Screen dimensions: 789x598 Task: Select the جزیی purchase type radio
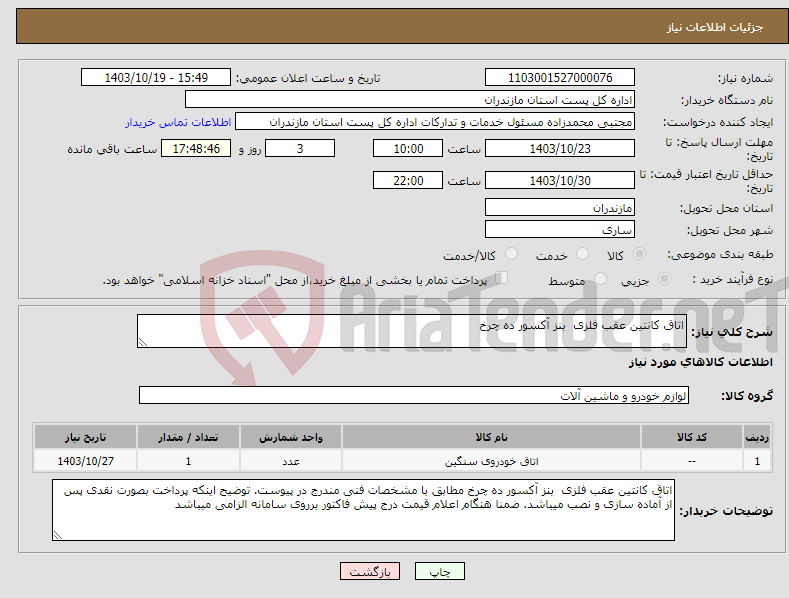[664, 278]
